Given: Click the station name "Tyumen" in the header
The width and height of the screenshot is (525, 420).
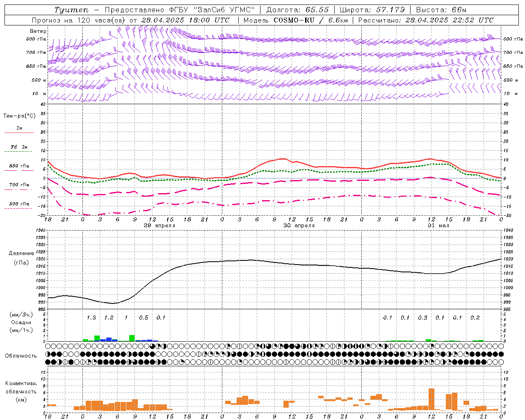Looking at the screenshot, I should tap(71, 10).
